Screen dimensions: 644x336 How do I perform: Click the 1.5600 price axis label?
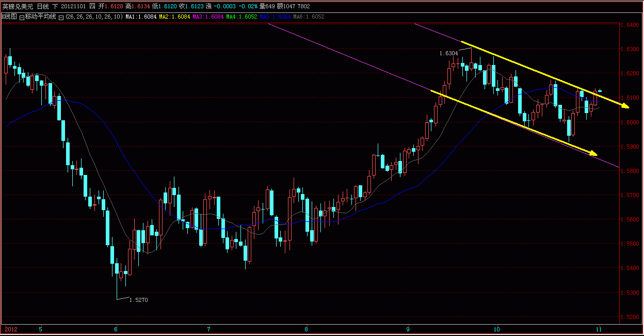pos(631,219)
